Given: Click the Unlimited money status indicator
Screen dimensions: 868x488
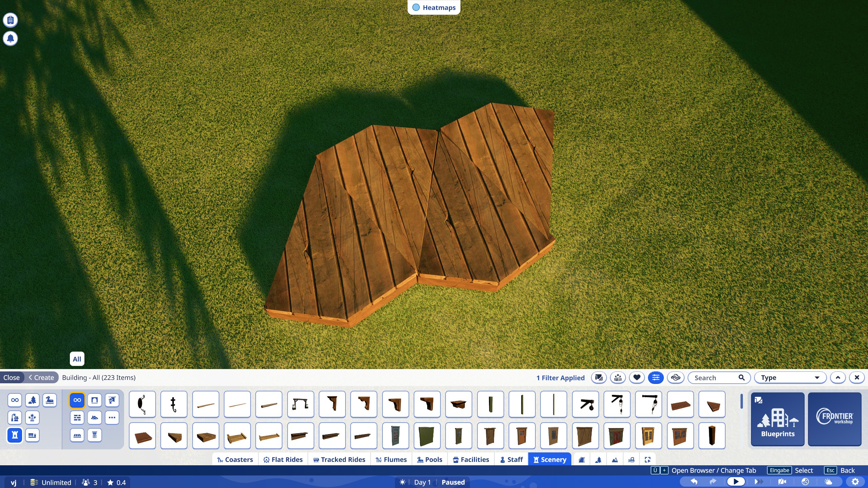Looking at the screenshot, I should coord(51,482).
